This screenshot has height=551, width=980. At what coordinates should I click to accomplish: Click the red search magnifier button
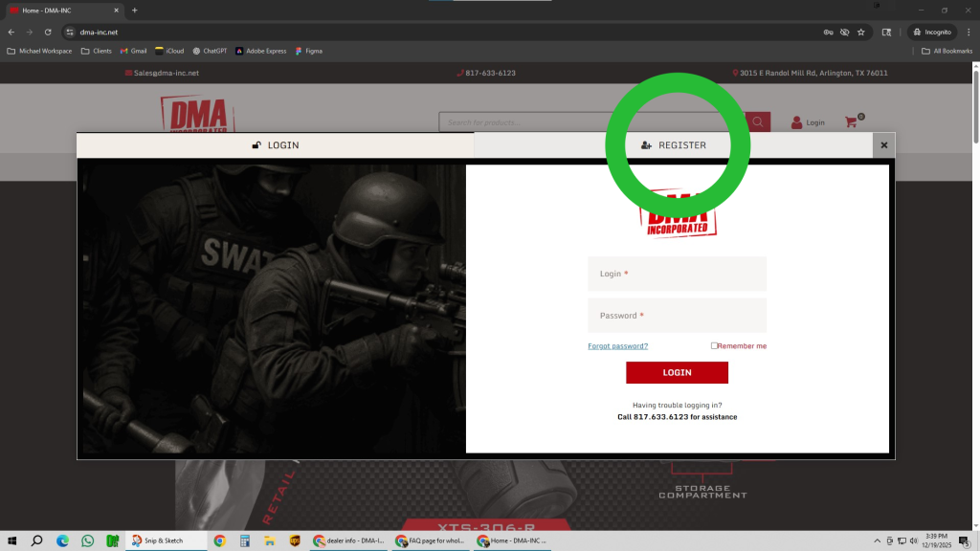[758, 122]
